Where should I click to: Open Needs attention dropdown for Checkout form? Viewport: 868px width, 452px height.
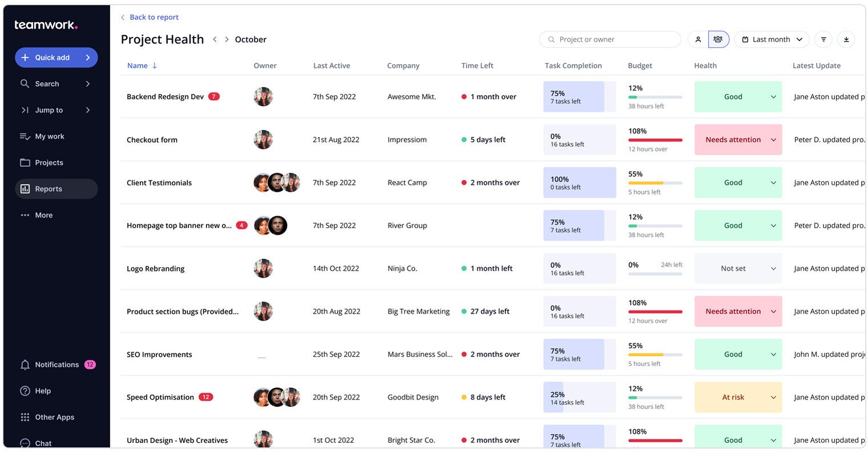click(x=738, y=139)
